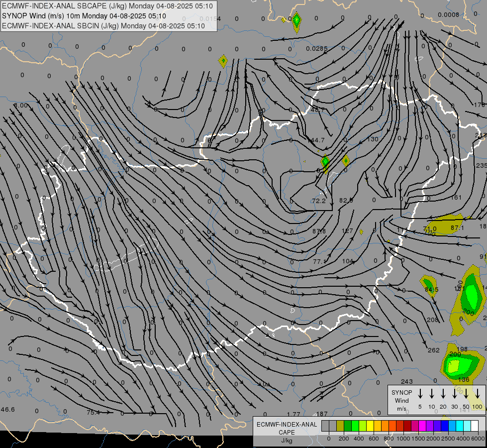This screenshot has height=448, width=487.
Task: Pick the dark green swatch in CAPE legend
Action: (x=348, y=426)
